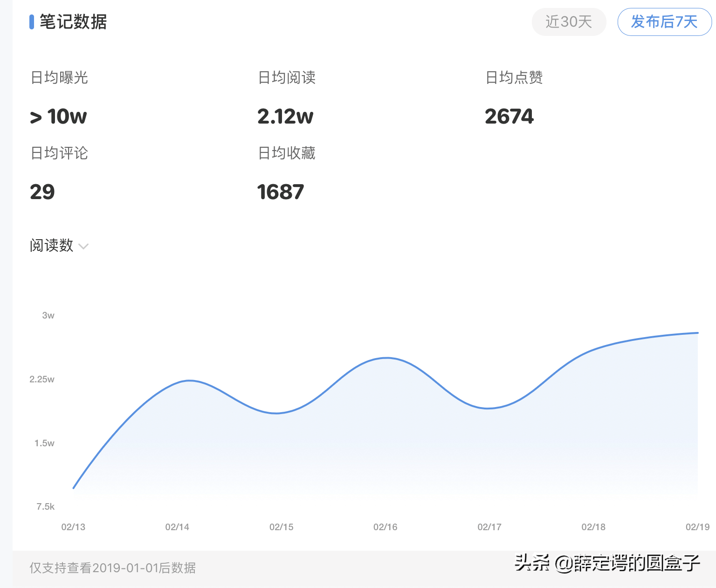Open the 阅读数 metric dropdown
Screen dimensions: 716x588
(59, 245)
